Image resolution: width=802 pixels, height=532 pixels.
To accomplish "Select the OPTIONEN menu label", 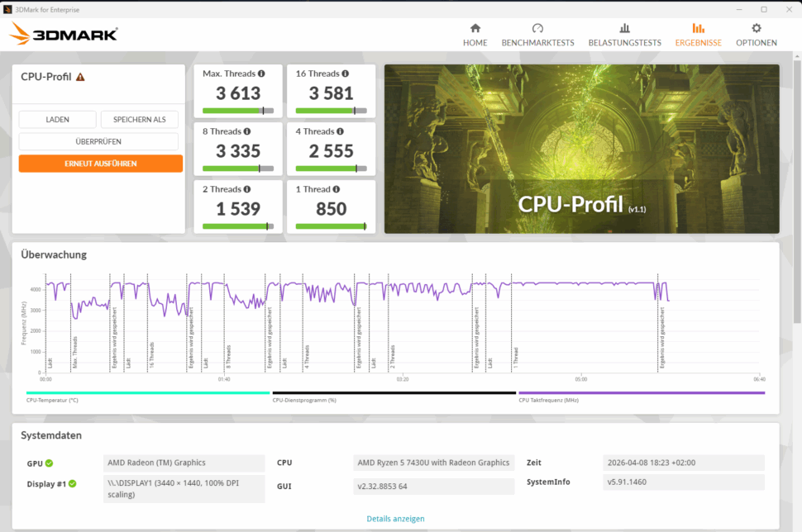I will (x=757, y=43).
